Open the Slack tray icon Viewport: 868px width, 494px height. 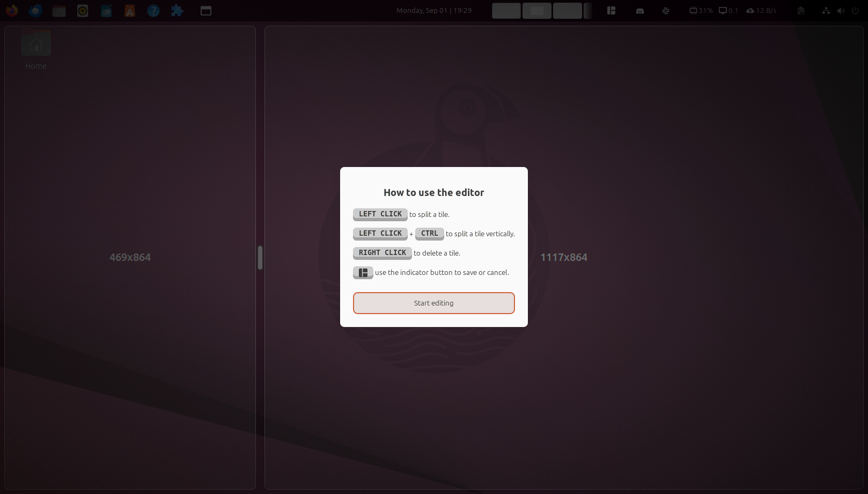coord(666,10)
